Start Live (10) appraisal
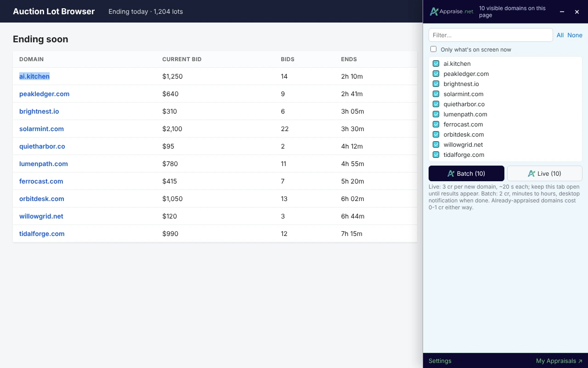Viewport: 588px width, 368px height. point(545,173)
